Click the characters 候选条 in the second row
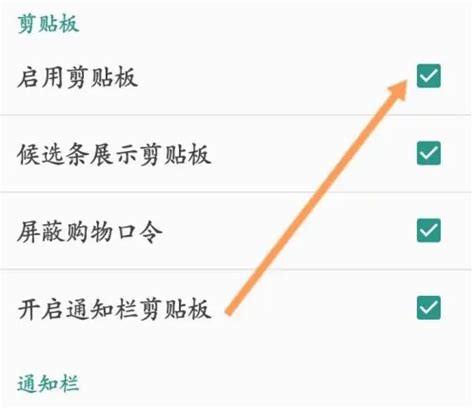The width and height of the screenshot is (474, 409). click(x=53, y=154)
